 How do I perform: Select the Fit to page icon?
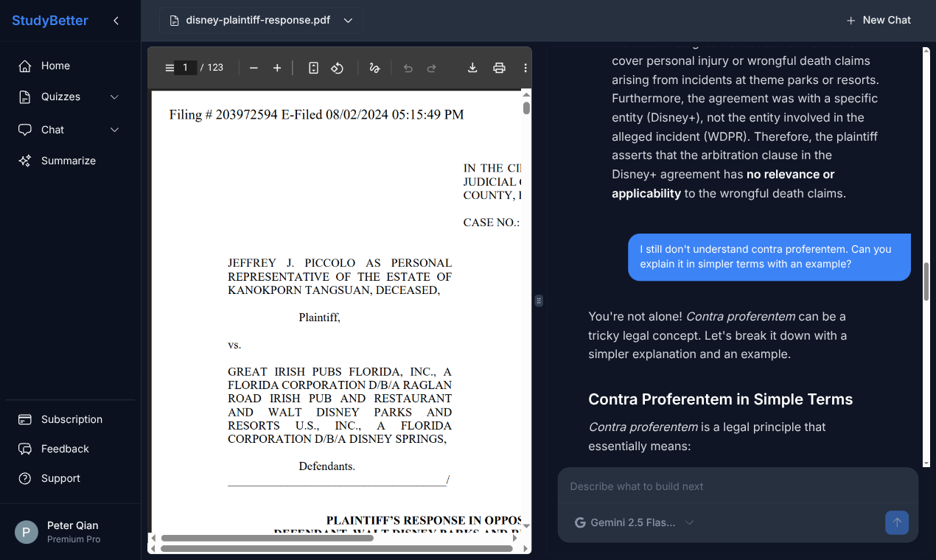tap(313, 67)
